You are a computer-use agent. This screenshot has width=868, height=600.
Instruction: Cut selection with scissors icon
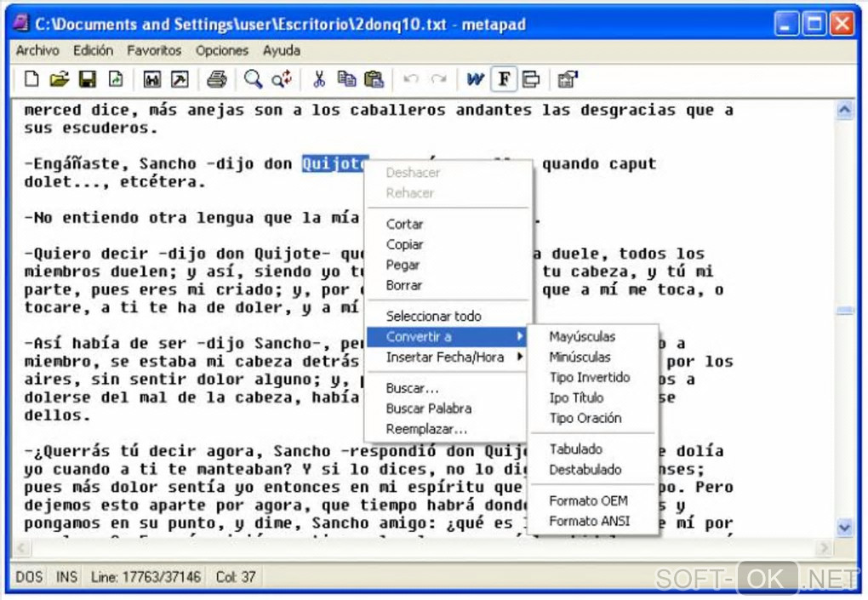(x=319, y=80)
